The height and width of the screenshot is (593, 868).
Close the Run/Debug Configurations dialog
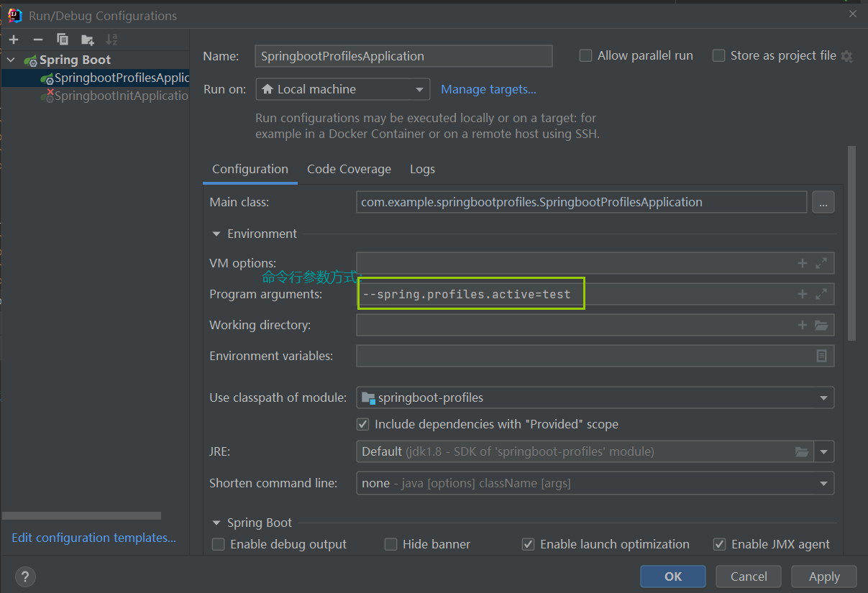pos(853,14)
